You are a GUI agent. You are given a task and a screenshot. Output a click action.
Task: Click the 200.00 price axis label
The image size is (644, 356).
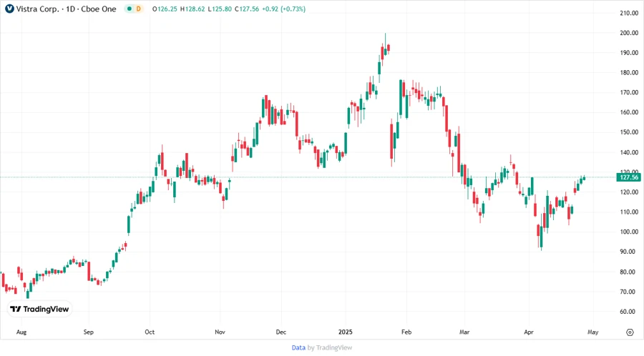pos(629,33)
